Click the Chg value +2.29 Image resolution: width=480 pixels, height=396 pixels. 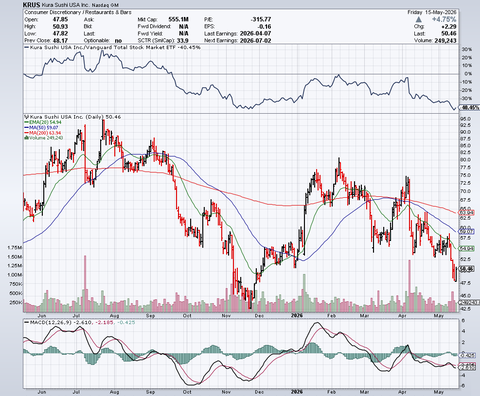[449, 26]
